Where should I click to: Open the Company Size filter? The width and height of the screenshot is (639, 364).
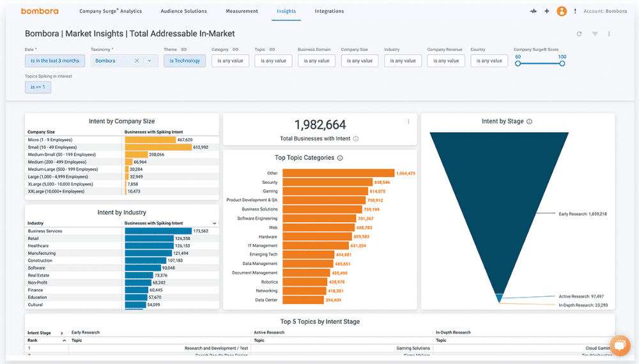360,61
